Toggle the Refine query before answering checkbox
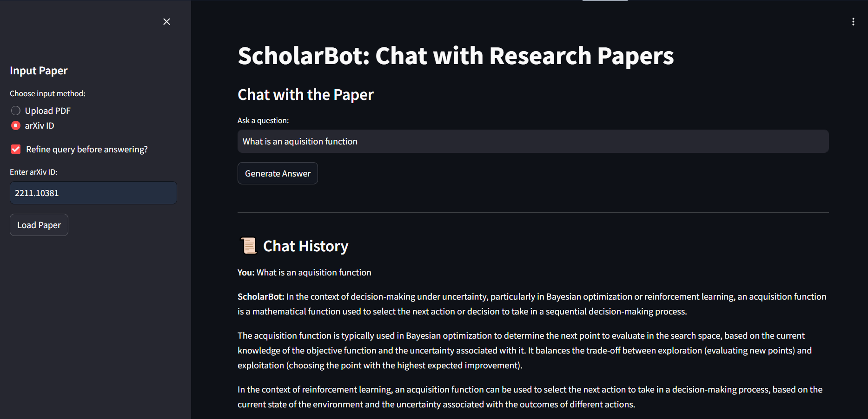The image size is (868, 419). (16, 149)
